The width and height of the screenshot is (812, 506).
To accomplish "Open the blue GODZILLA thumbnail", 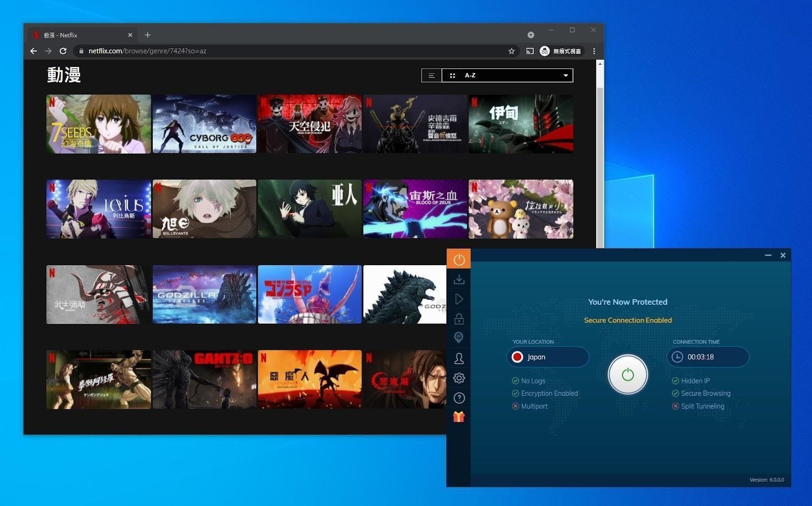I will point(205,295).
